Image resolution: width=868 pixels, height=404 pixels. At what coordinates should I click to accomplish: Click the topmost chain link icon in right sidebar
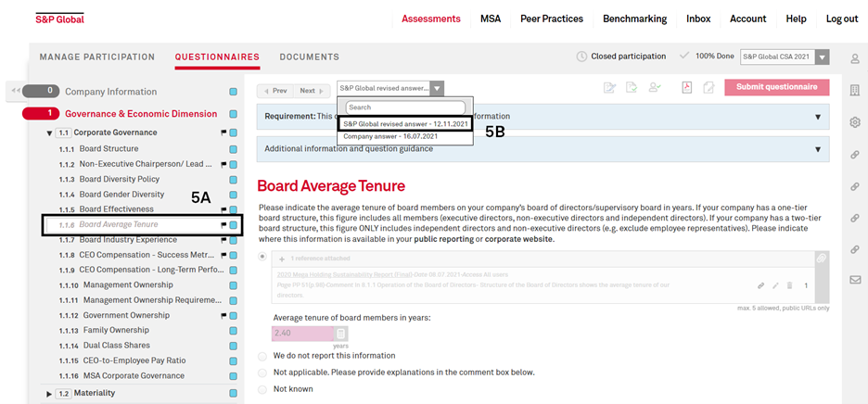[x=855, y=155]
